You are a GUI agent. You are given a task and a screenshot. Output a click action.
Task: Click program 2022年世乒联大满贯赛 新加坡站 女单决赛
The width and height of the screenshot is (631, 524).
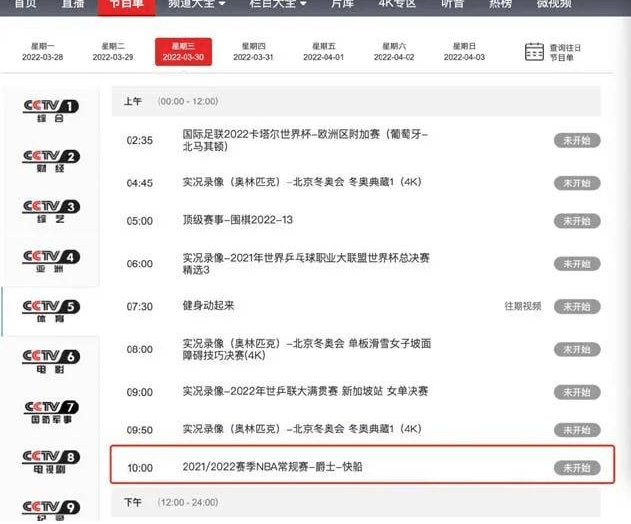tap(305, 392)
